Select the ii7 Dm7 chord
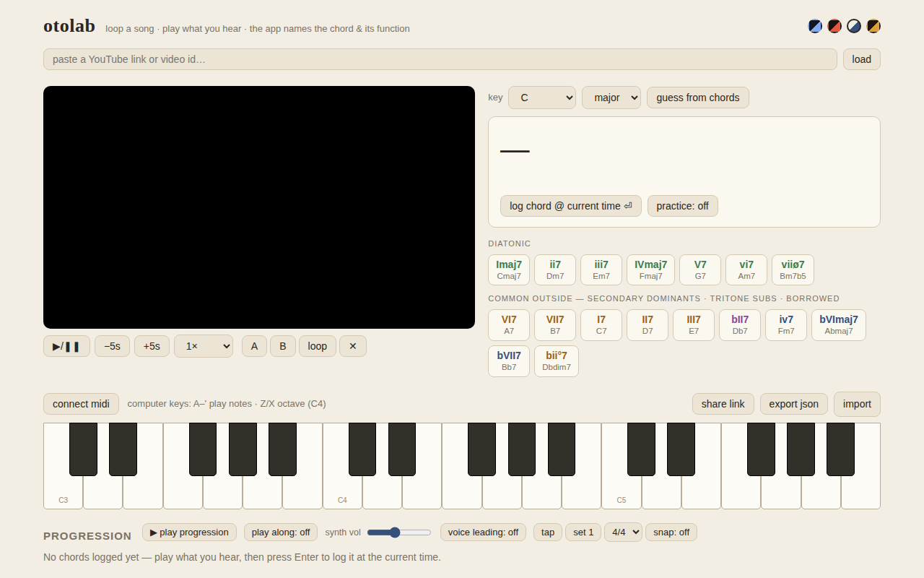This screenshot has height=578, width=924. pos(555,269)
